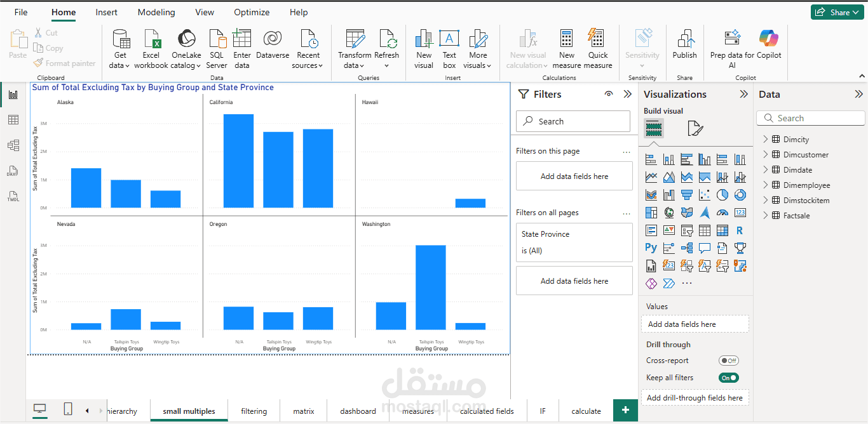868x424 pixels.
Task: Click Enter data in the ribbon
Action: (242, 49)
